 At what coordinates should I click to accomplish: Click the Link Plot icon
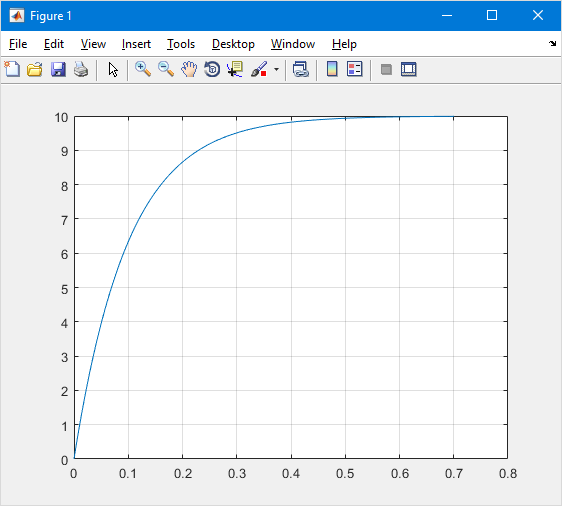tap(301, 69)
